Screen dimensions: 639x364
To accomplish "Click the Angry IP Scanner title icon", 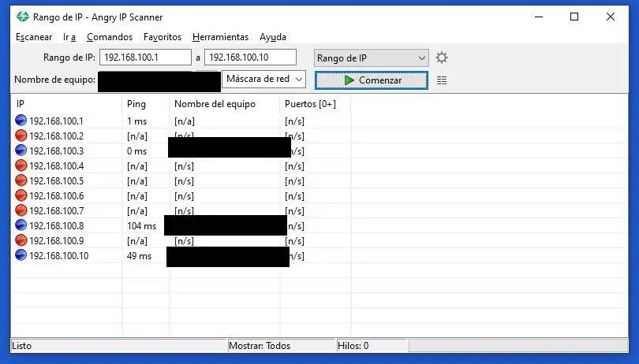I will [x=22, y=17].
